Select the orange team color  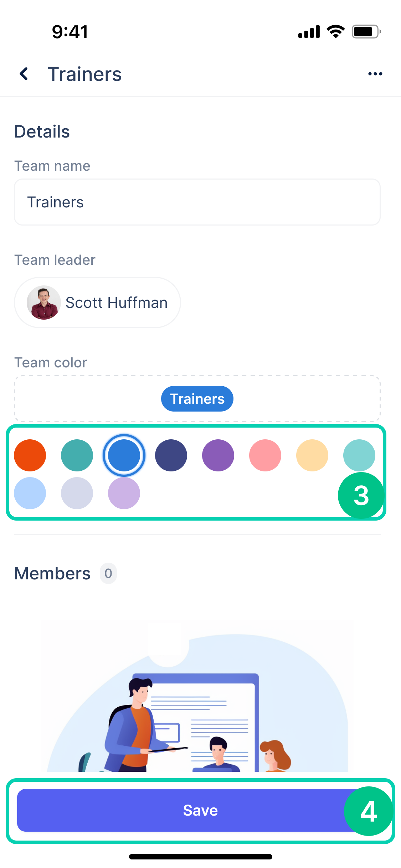tap(30, 455)
